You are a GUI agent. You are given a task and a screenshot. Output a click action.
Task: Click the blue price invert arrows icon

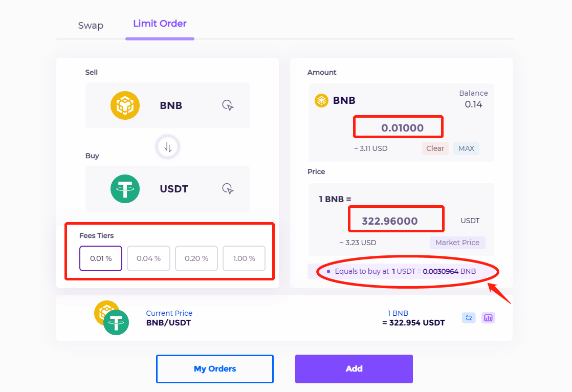(x=469, y=318)
